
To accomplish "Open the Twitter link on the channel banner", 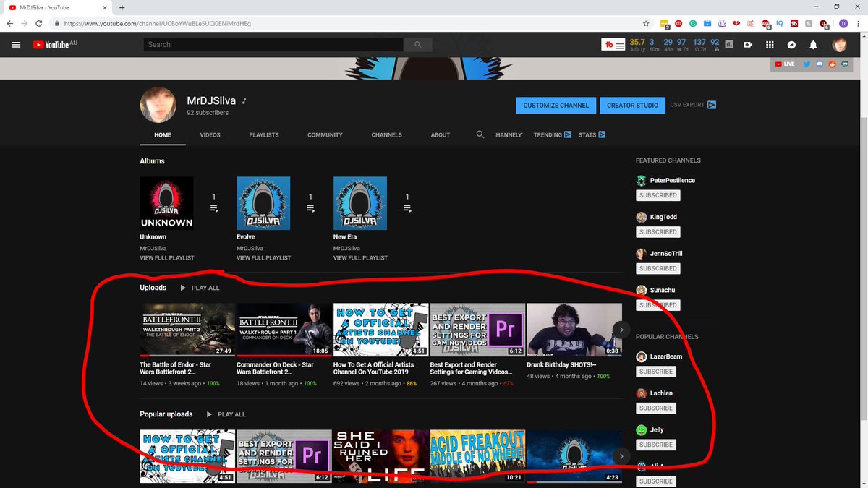I will (807, 64).
